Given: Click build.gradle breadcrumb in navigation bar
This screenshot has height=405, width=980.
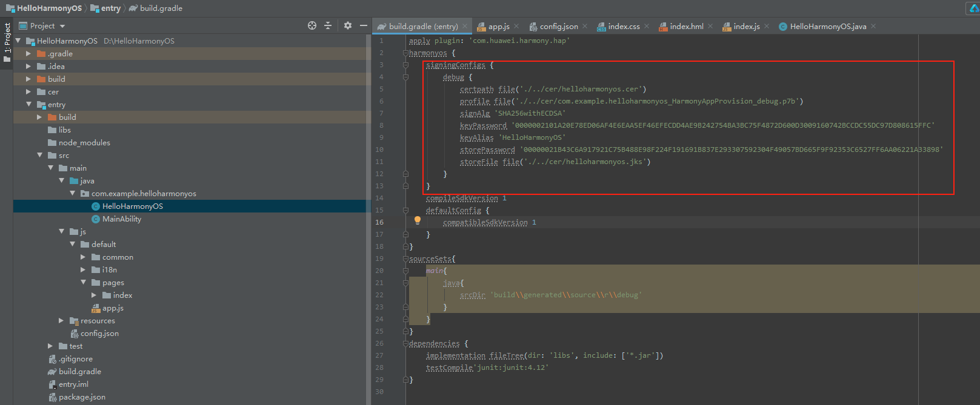Looking at the screenshot, I should [155, 8].
